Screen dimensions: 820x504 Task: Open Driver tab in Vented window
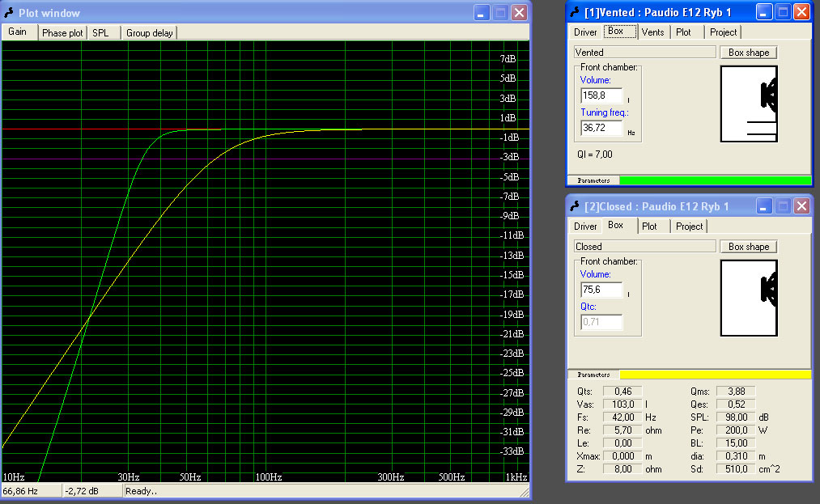tap(585, 32)
